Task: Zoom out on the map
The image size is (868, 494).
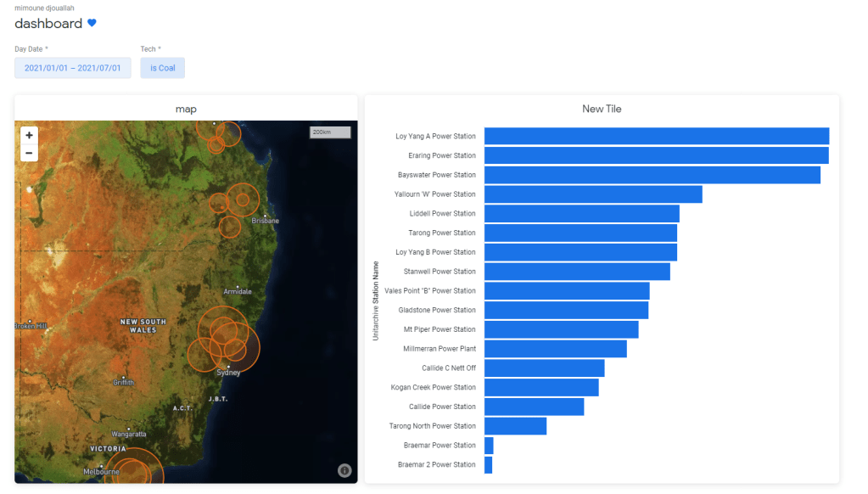Action: pyautogui.click(x=29, y=153)
